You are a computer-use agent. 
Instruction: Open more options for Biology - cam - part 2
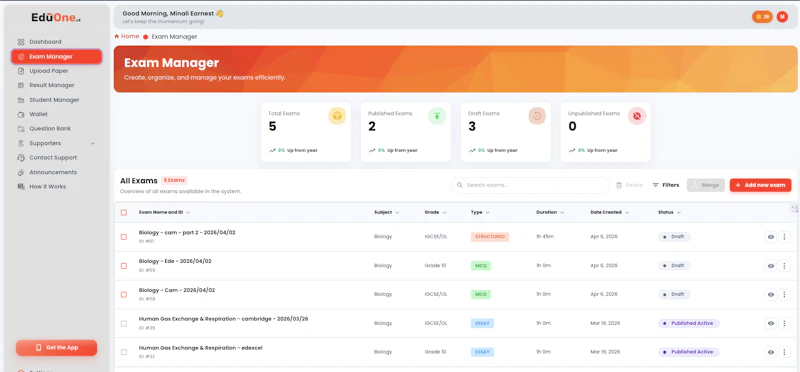pyautogui.click(x=785, y=237)
